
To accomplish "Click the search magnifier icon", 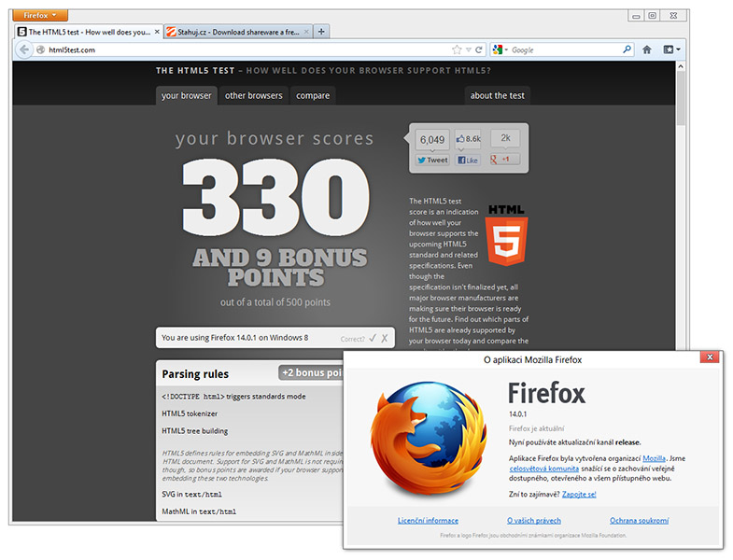I will (x=627, y=49).
